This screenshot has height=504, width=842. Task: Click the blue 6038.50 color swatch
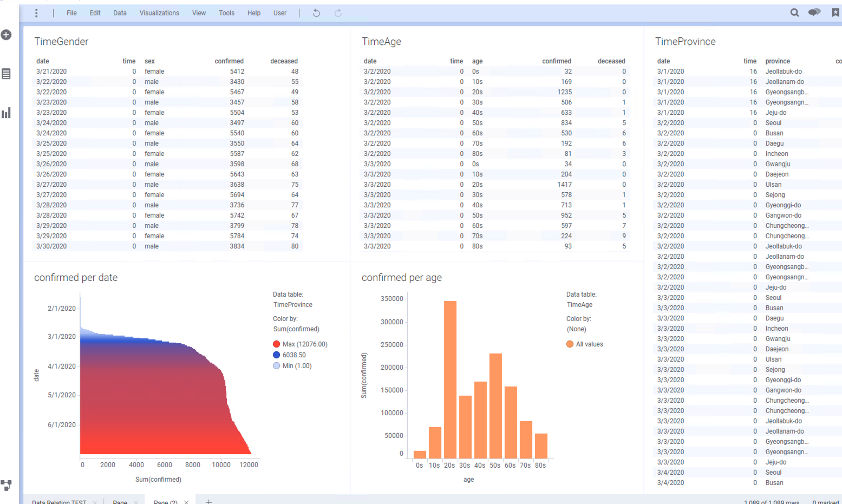coord(277,355)
